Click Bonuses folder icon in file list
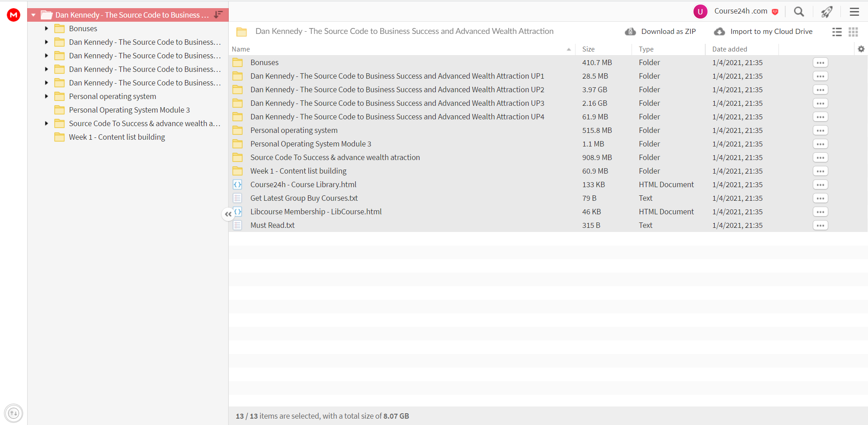Screen dimensions: 868x425 coord(237,62)
